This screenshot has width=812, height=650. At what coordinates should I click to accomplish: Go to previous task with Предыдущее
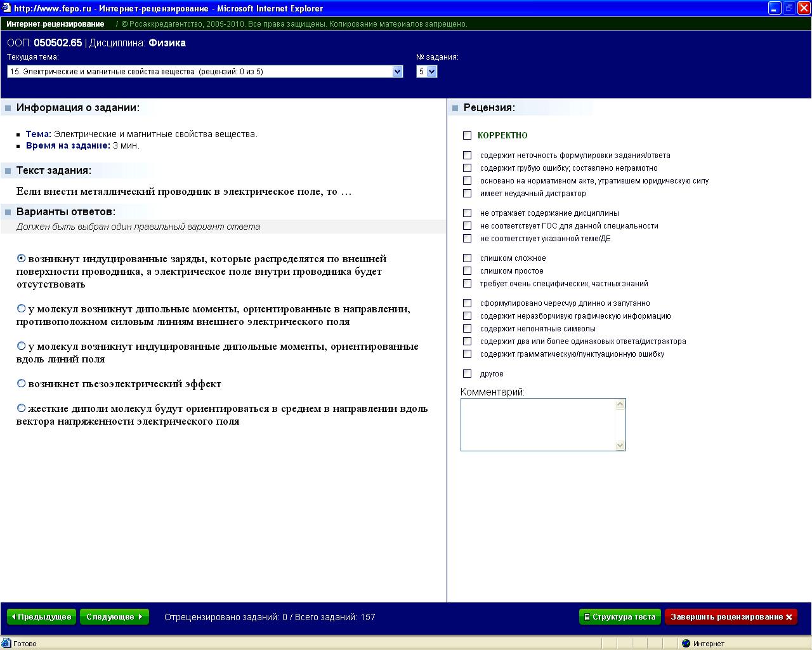coord(41,617)
